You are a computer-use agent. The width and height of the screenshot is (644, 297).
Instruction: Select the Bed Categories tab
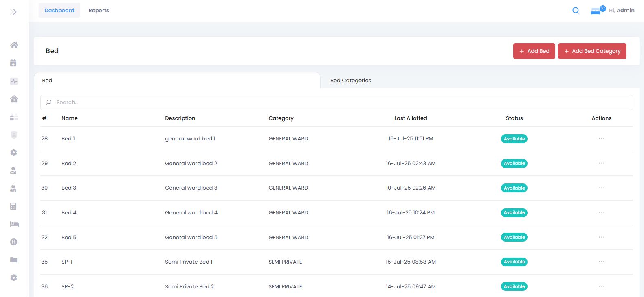pos(351,81)
